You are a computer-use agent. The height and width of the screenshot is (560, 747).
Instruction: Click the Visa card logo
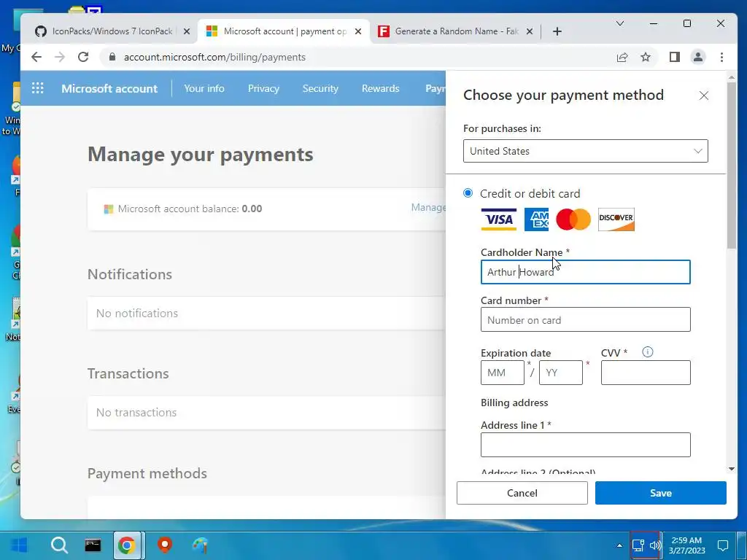498,219
